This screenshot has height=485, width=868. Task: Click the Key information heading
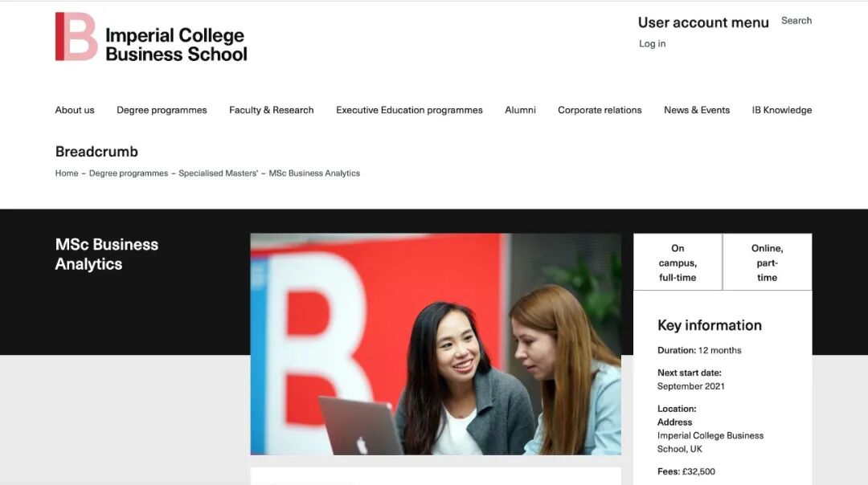click(709, 325)
